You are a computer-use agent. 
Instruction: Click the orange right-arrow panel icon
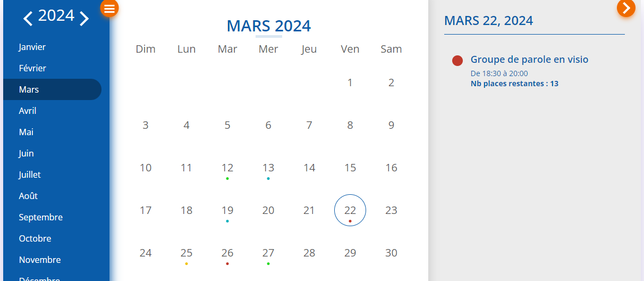coord(626,8)
